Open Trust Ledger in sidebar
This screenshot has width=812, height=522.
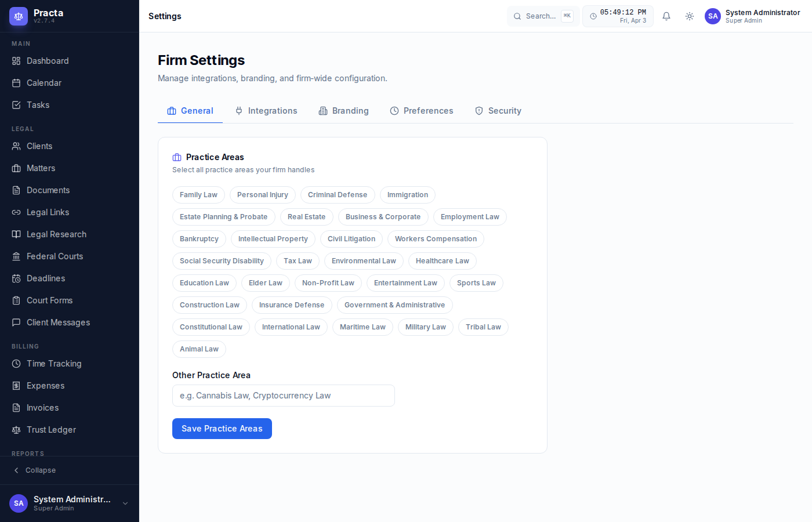pos(70,430)
